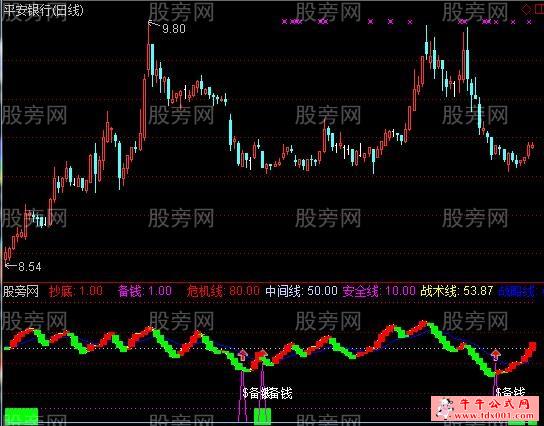
Task: Click the cartoon mascot in 牛牛公式网 logo
Action: pyautogui.click(x=445, y=408)
